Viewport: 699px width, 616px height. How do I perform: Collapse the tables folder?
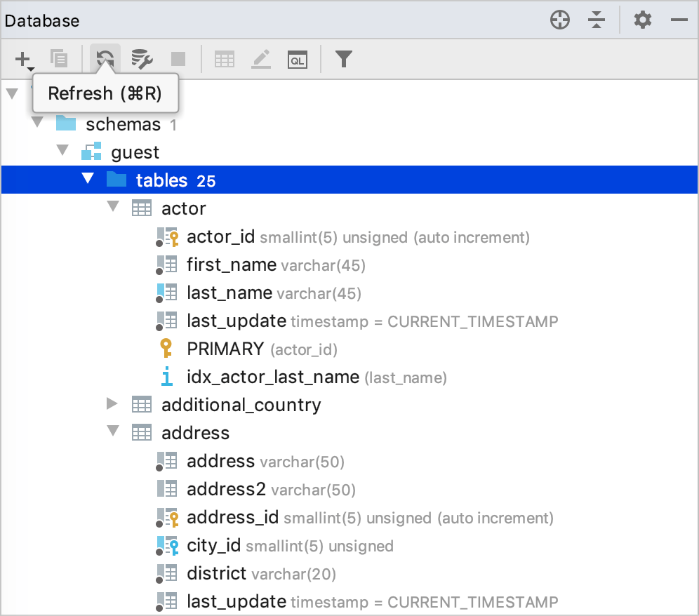coord(88,178)
